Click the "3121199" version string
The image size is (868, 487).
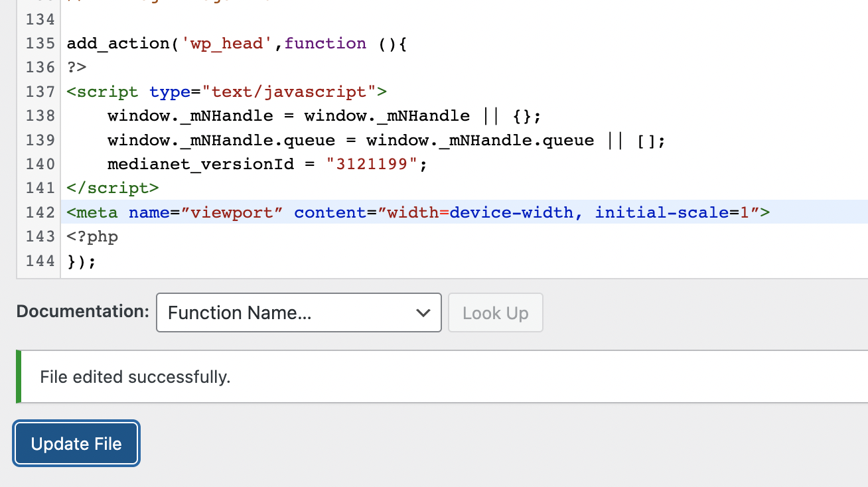372,164
